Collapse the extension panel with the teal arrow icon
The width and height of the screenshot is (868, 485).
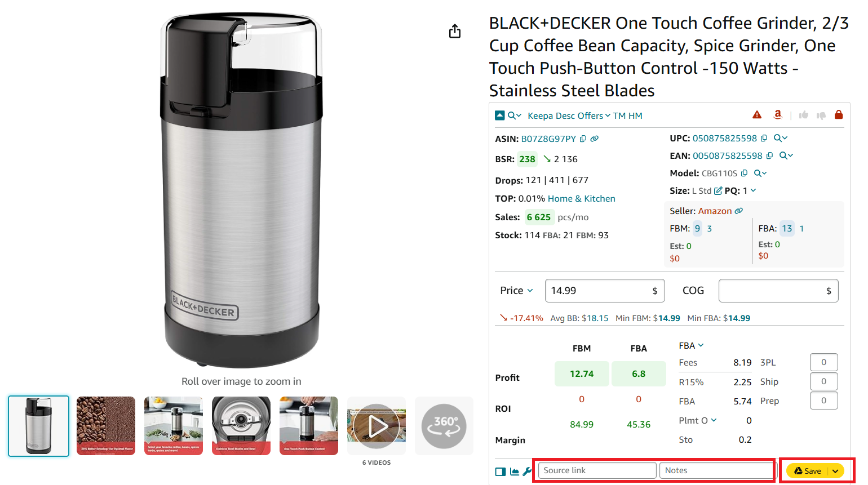499,115
